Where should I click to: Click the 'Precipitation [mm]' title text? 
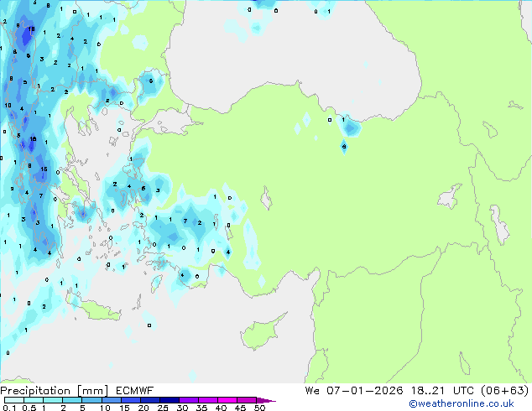point(55,391)
